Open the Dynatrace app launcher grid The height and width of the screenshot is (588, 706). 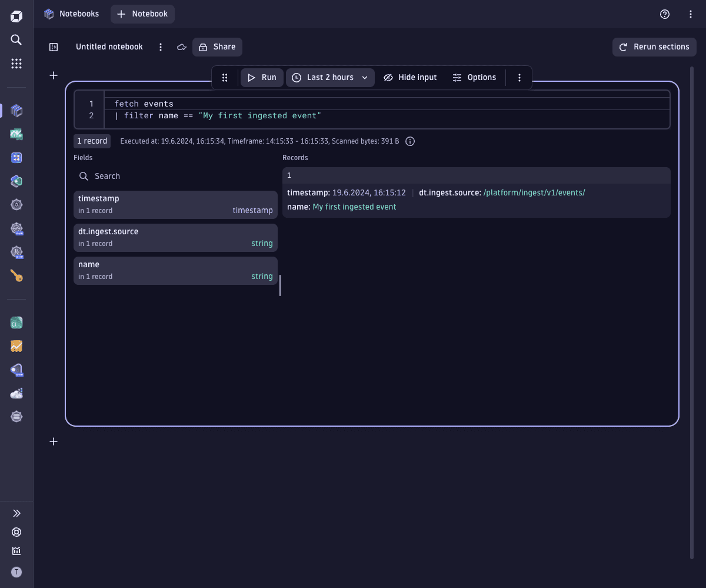16,63
